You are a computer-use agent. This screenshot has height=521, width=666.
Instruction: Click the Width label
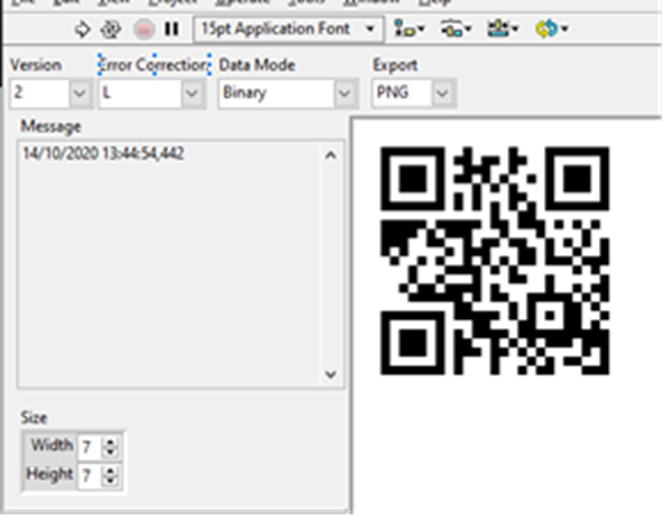(52, 445)
